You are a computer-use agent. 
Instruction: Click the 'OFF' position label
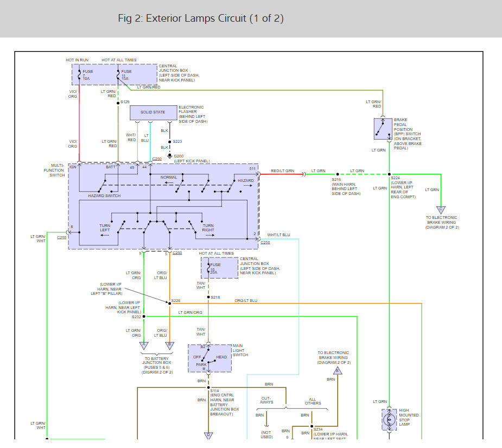pyautogui.click(x=197, y=357)
